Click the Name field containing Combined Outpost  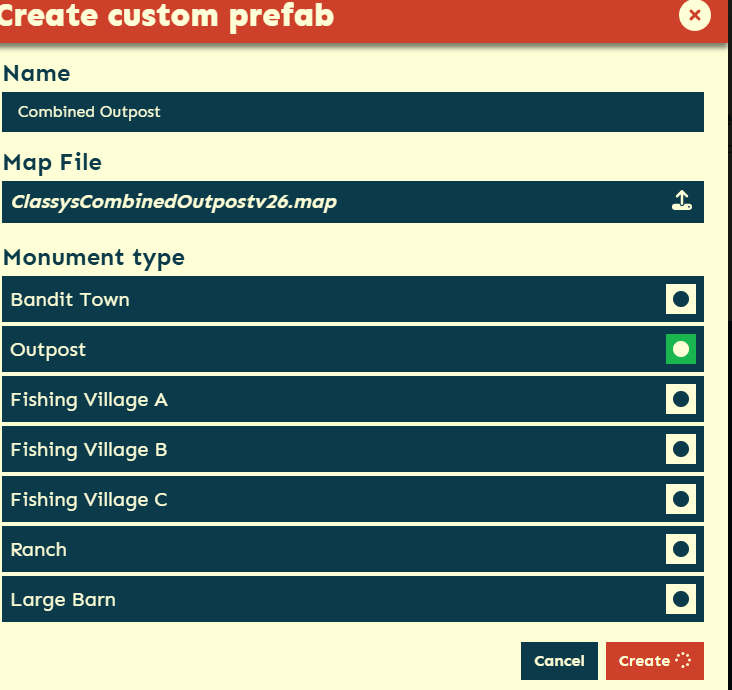pos(352,112)
